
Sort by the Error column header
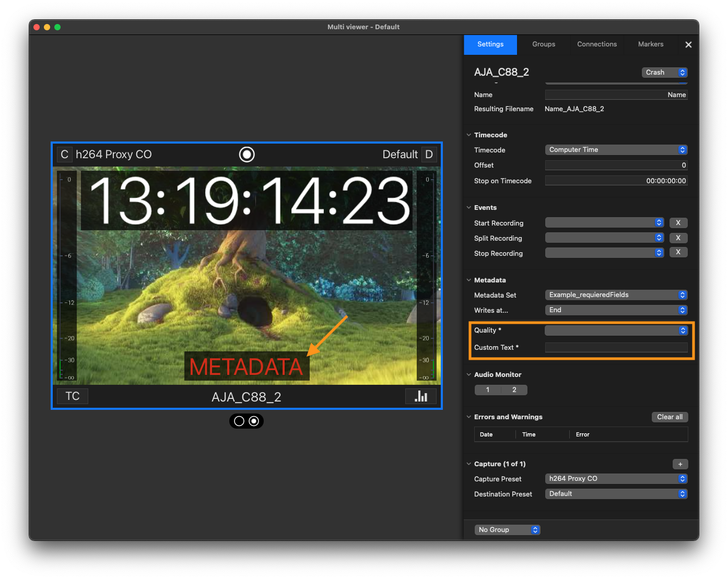(628, 434)
